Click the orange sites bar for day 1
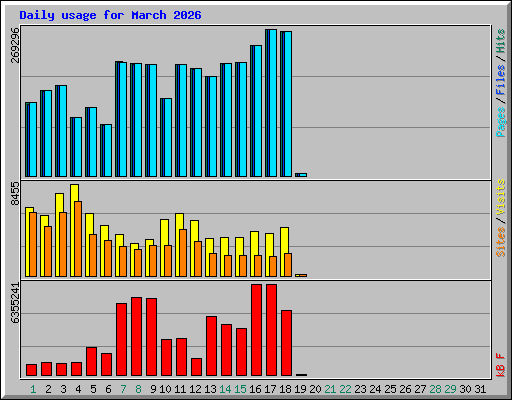This screenshot has width=512, height=400. click(x=33, y=245)
